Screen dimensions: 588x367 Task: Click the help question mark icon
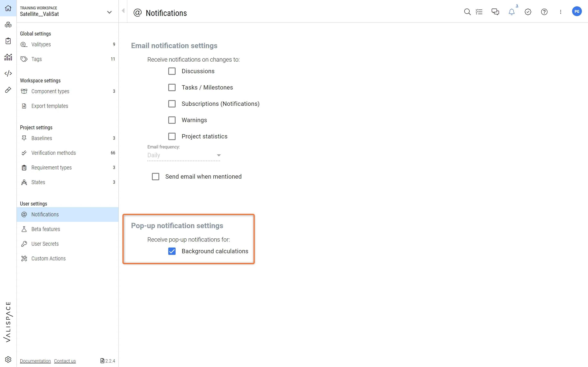click(x=544, y=12)
